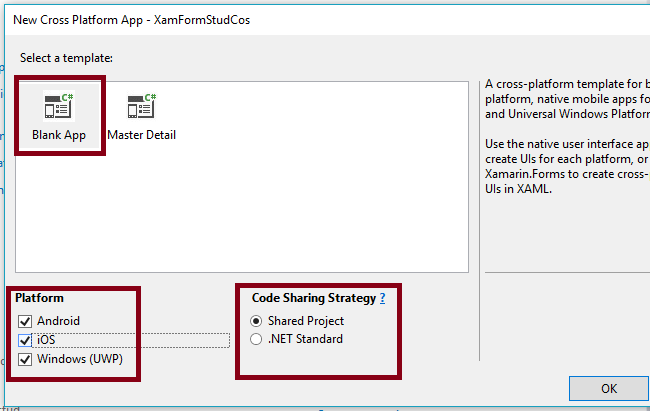Uncheck the Android platform checkbox
Viewport: 650px width, 412px height.
[23, 321]
